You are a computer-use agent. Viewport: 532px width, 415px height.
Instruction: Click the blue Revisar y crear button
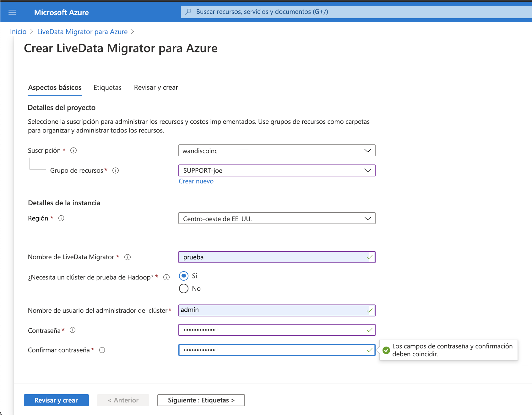click(56, 400)
